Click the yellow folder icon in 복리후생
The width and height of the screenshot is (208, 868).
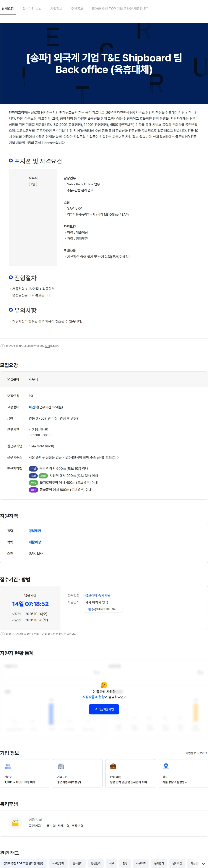pyautogui.click(x=15, y=823)
